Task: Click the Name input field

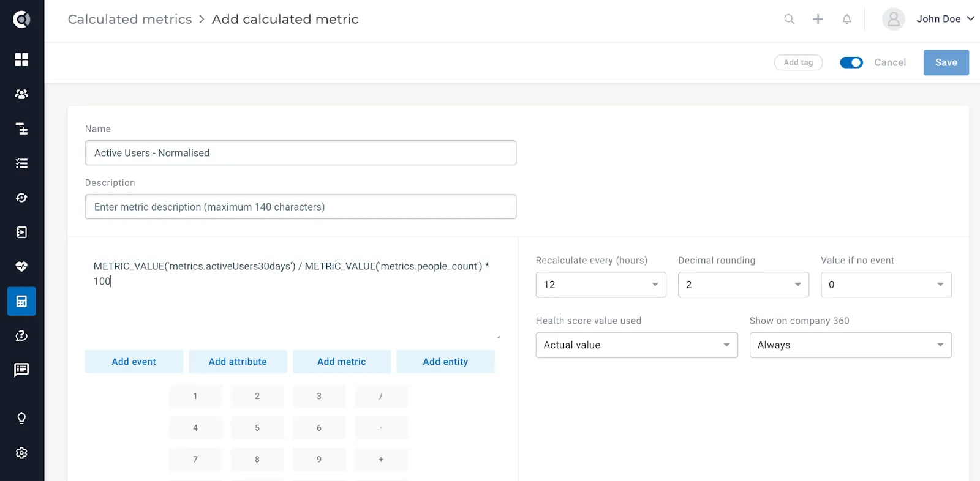Action: pyautogui.click(x=301, y=153)
